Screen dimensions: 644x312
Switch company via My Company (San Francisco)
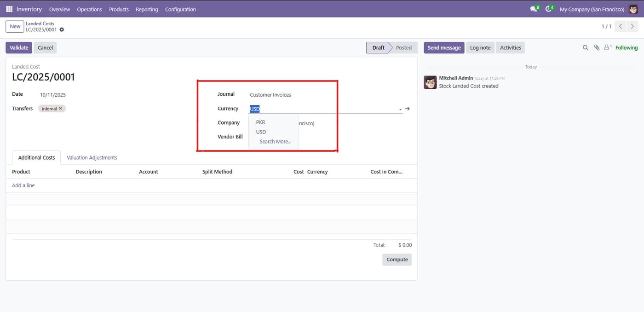pos(592,9)
